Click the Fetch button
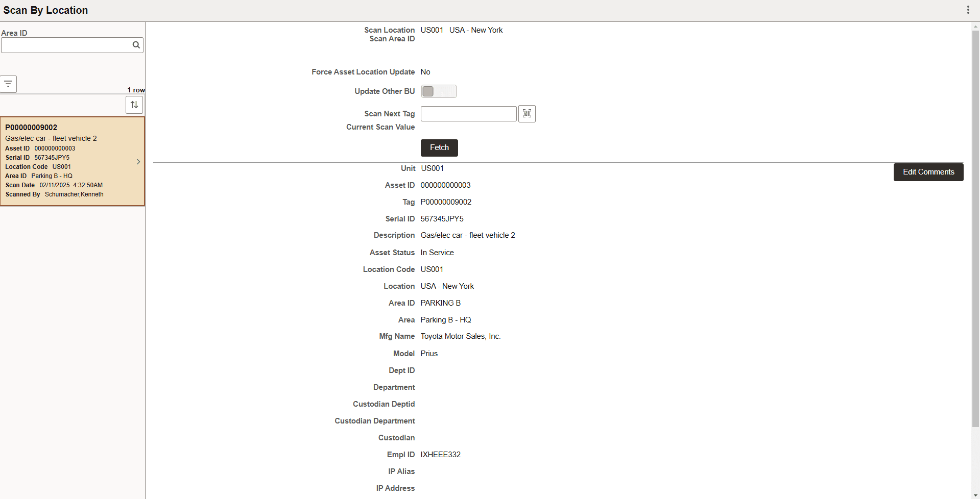This screenshot has width=980, height=499. 439,147
